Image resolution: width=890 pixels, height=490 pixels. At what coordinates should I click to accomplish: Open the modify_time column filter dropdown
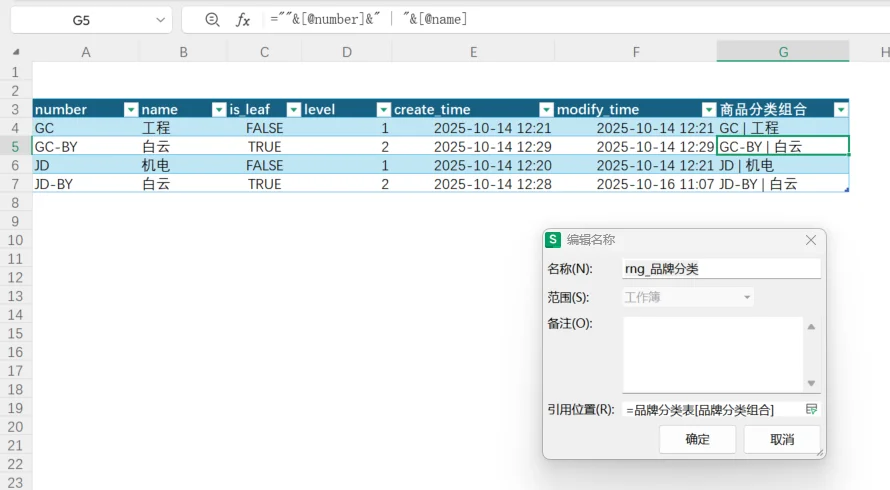point(709,110)
